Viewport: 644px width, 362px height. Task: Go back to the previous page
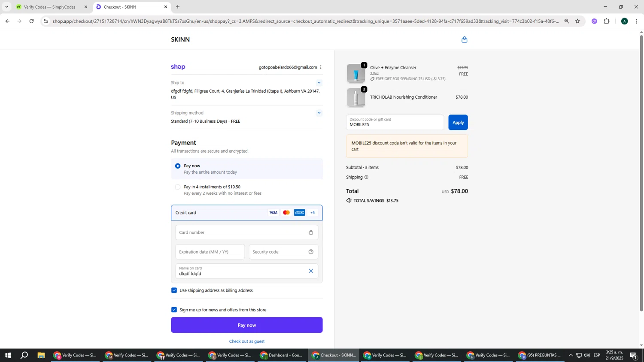7,21
